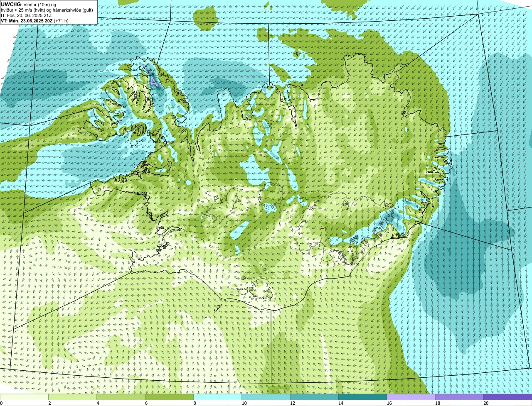This screenshot has height=406, width=532.
Task: Pick the light cyan 8–10 m/s scale swatch
Action: pyautogui.click(x=218, y=397)
